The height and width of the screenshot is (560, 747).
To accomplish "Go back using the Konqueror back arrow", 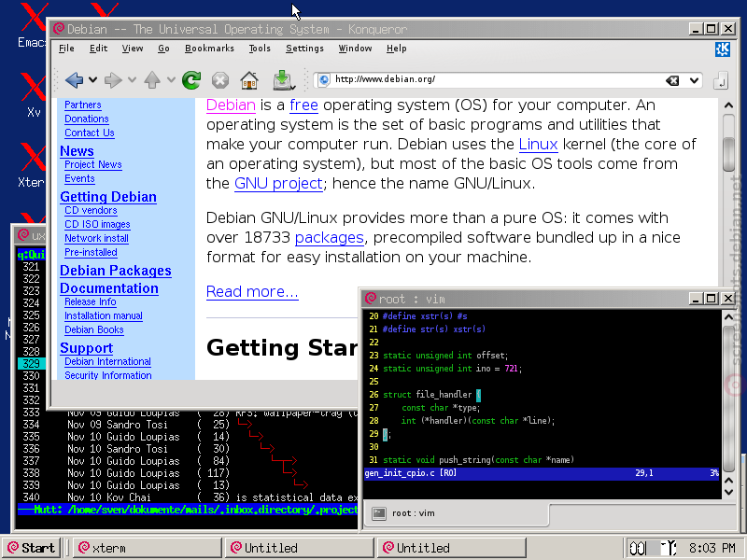I will click(75, 80).
